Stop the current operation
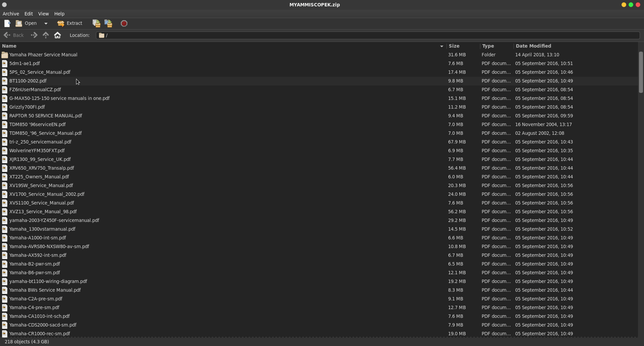 [124, 23]
